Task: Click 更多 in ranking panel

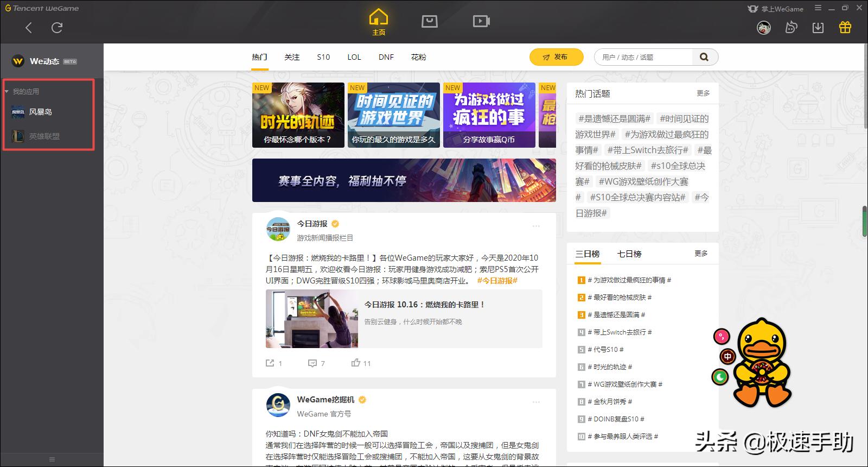Action: click(x=701, y=254)
